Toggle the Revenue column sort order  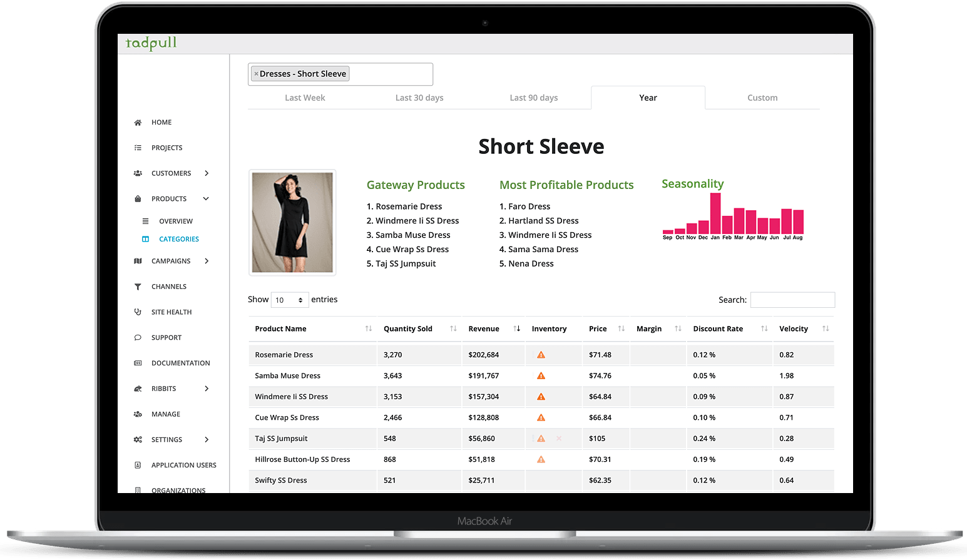[x=517, y=328]
